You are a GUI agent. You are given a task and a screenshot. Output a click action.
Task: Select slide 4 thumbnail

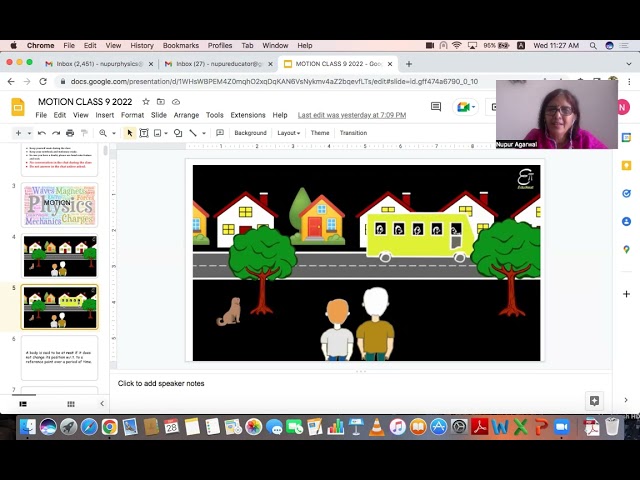pos(60,256)
